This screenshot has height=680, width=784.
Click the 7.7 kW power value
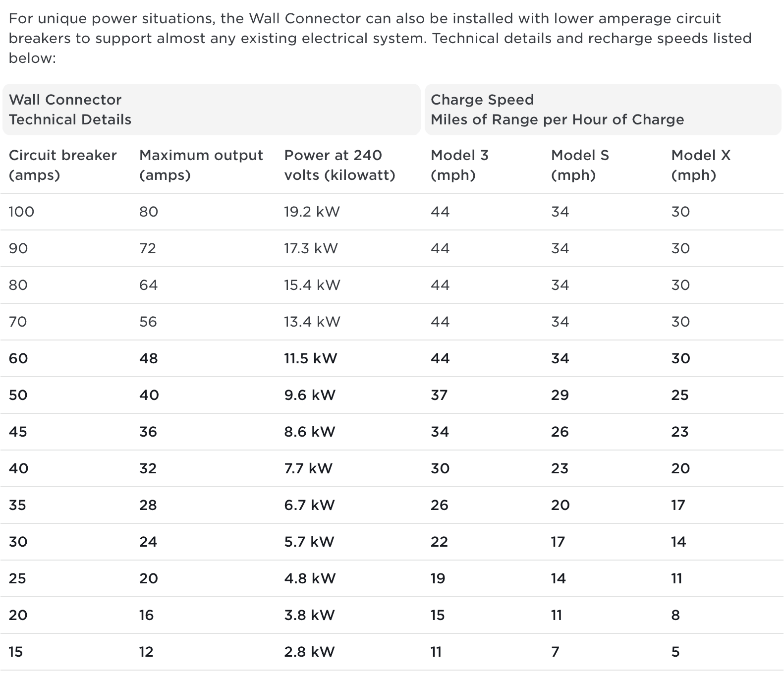pyautogui.click(x=308, y=468)
